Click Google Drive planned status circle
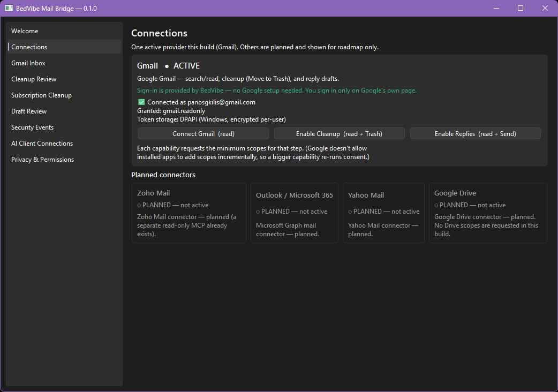The width and height of the screenshot is (558, 392). pos(436,205)
